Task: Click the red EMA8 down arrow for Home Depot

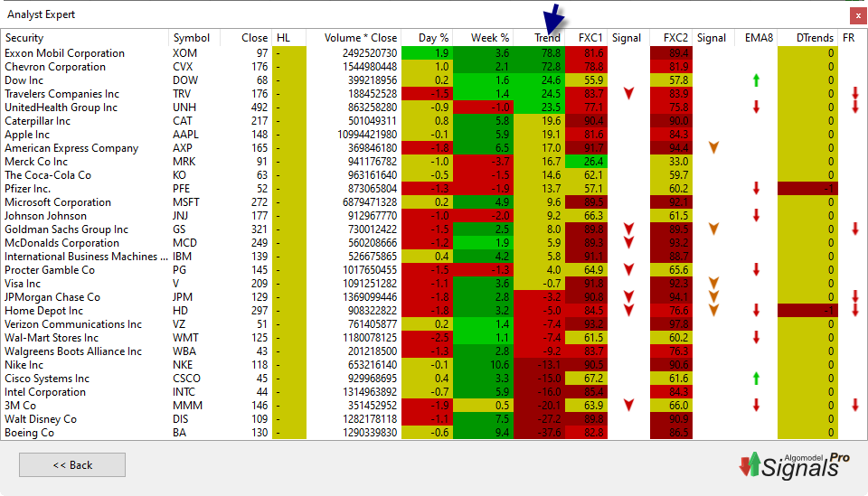Action: coord(756,310)
